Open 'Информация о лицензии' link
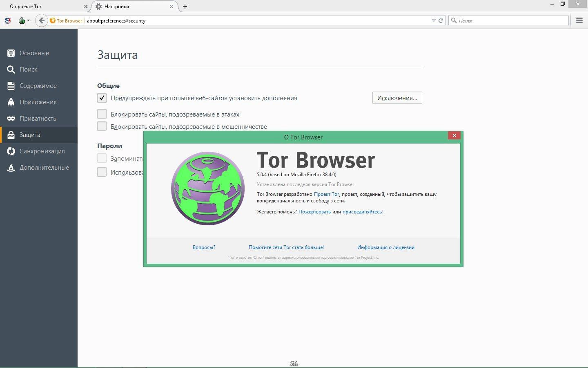588x368 pixels. click(386, 247)
